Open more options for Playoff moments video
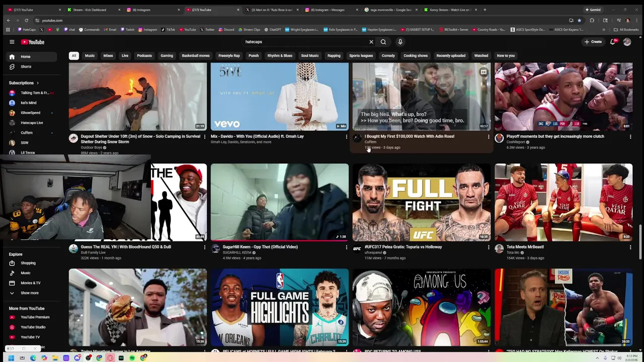The height and width of the screenshot is (362, 644). click(x=630, y=136)
